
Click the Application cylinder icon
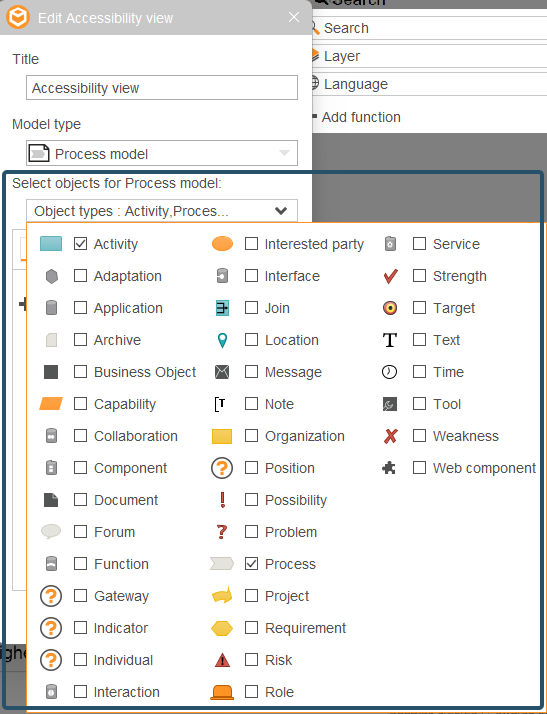51,308
